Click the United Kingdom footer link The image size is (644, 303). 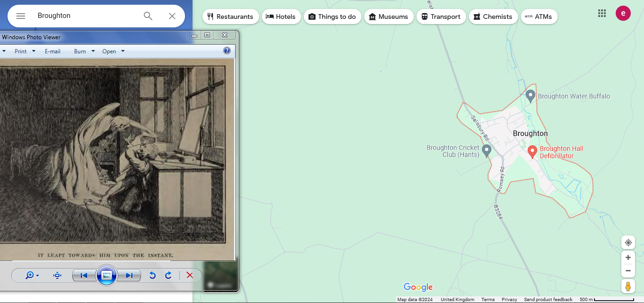tap(457, 300)
